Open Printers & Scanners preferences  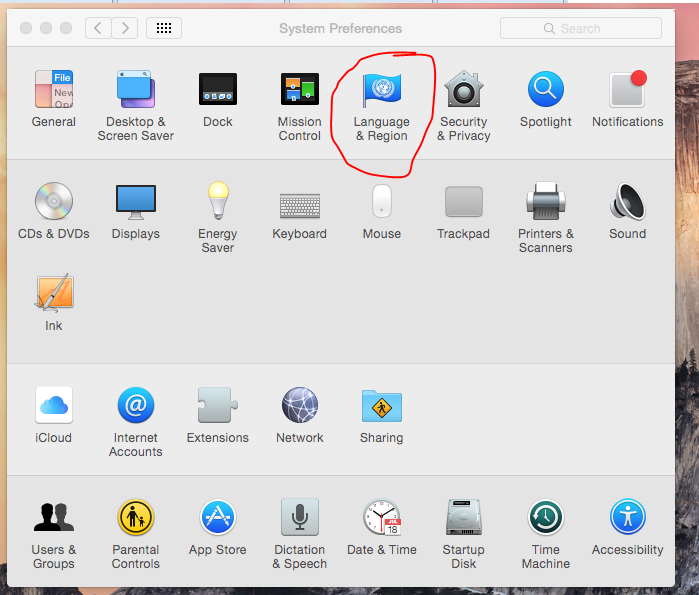coord(546,201)
